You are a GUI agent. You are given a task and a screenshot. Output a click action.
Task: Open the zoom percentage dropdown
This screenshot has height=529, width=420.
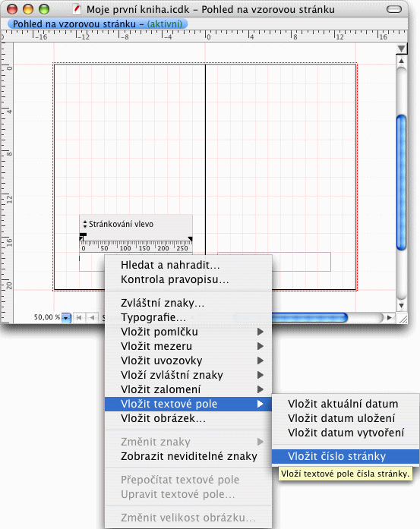click(x=66, y=317)
